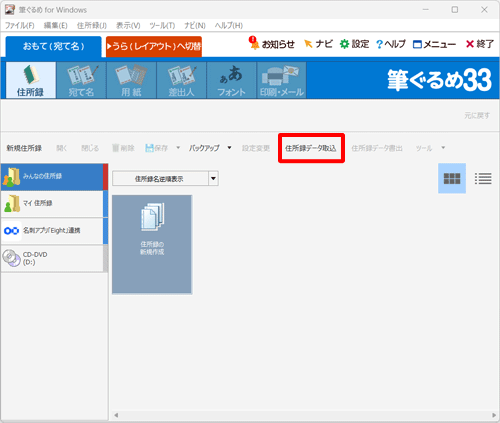Select マイ住所録 folder in sidebar
500x423 pixels.
(x=53, y=204)
